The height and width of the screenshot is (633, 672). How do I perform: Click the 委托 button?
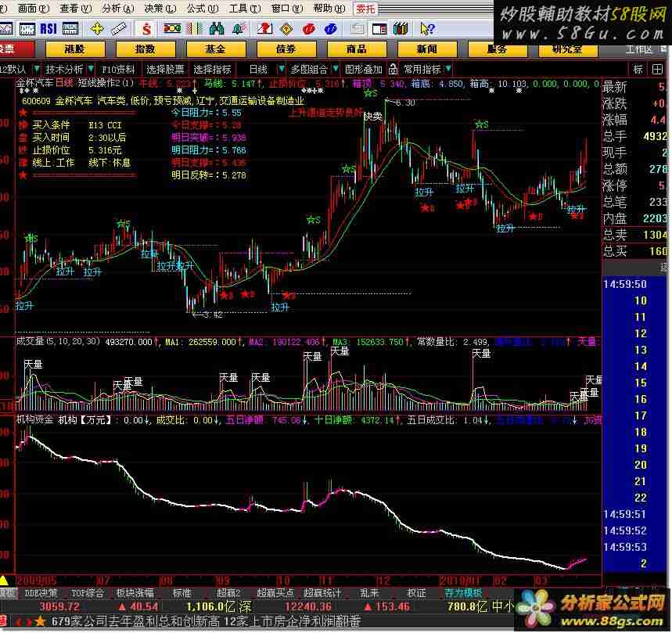365,9
